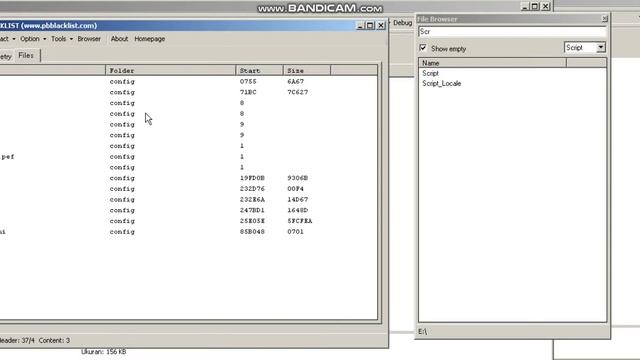Open the About menu item
This screenshot has width=640, height=360.
click(x=119, y=39)
